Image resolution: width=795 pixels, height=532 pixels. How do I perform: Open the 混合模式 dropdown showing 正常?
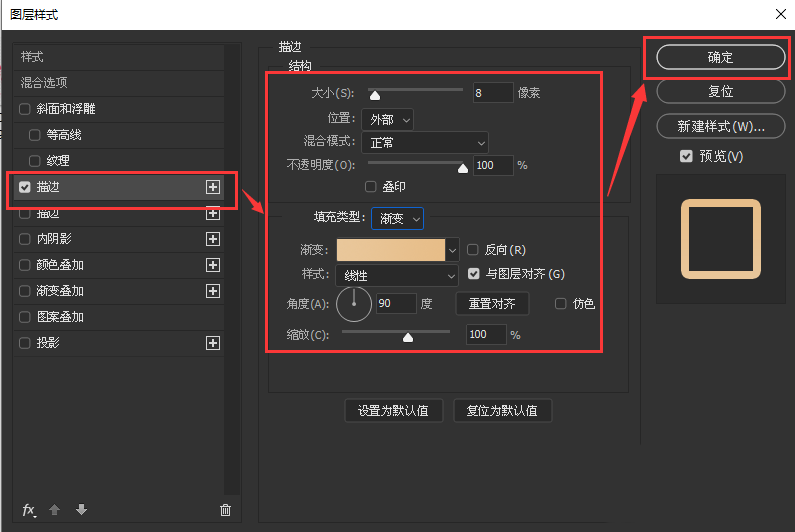(425, 143)
